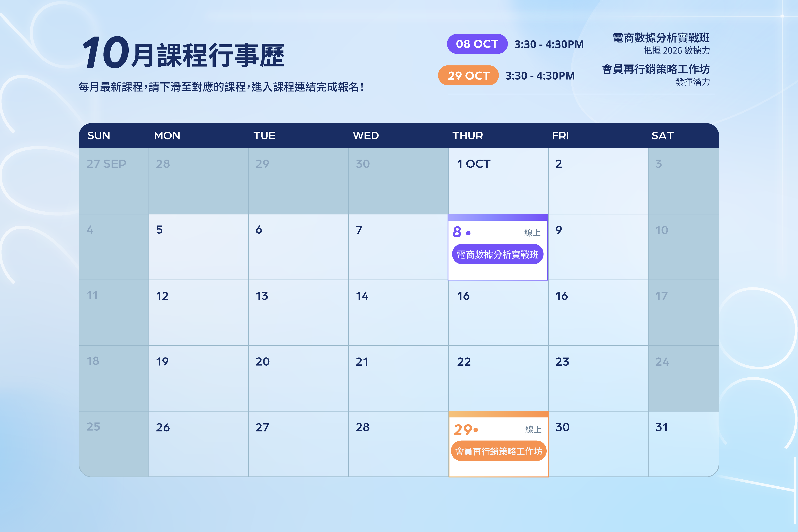798x532 pixels.
Task: Click the WED column header
Action: 366,136
